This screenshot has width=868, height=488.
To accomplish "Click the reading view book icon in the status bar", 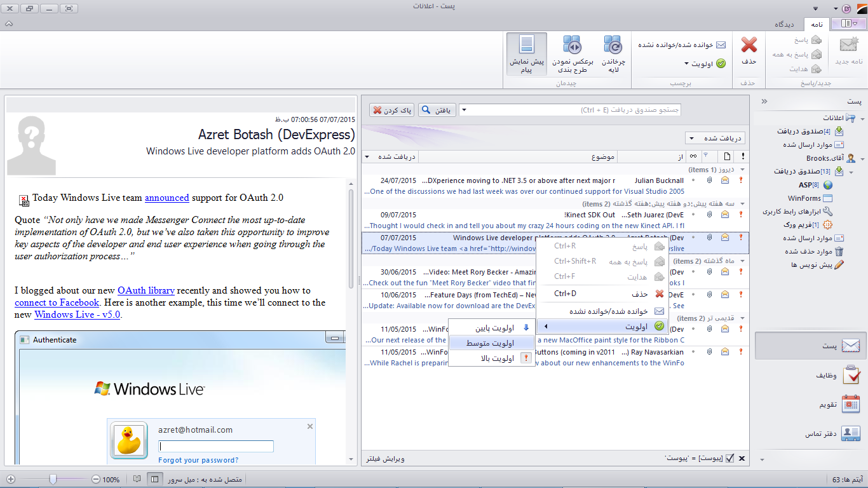I will coord(137,479).
